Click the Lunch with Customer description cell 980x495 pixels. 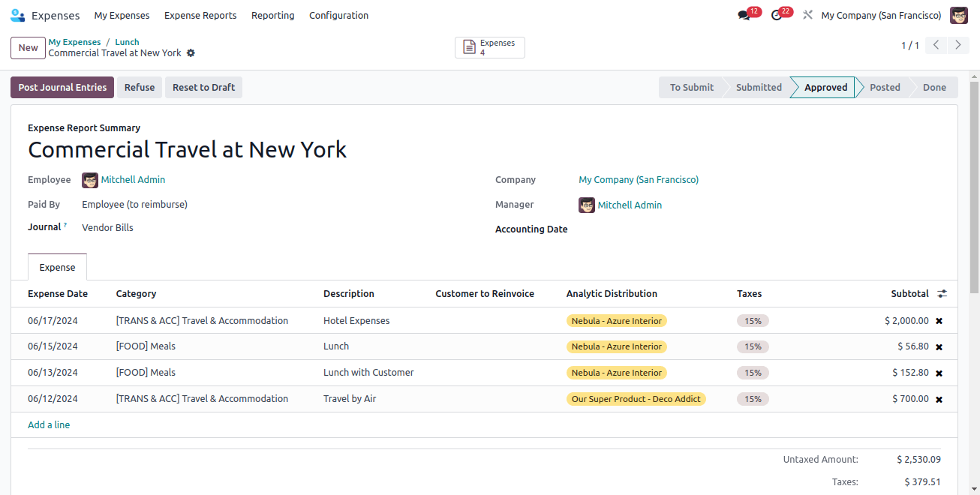[368, 373]
